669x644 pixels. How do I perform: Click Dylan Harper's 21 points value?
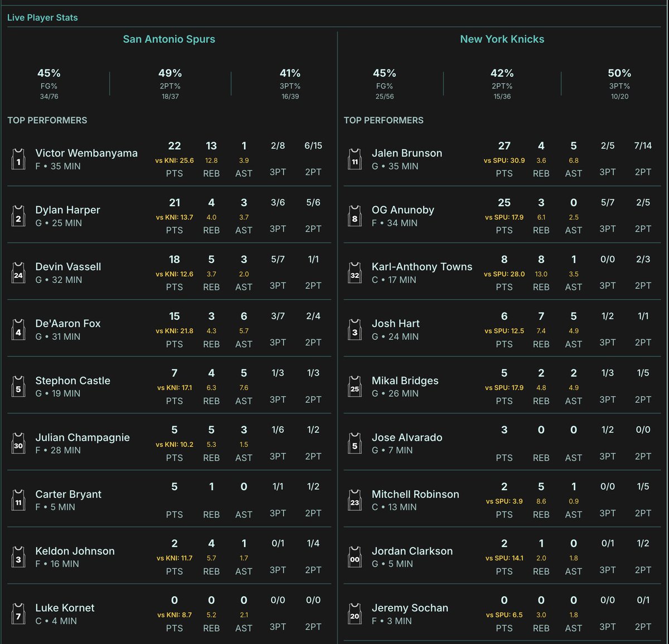coord(174,203)
